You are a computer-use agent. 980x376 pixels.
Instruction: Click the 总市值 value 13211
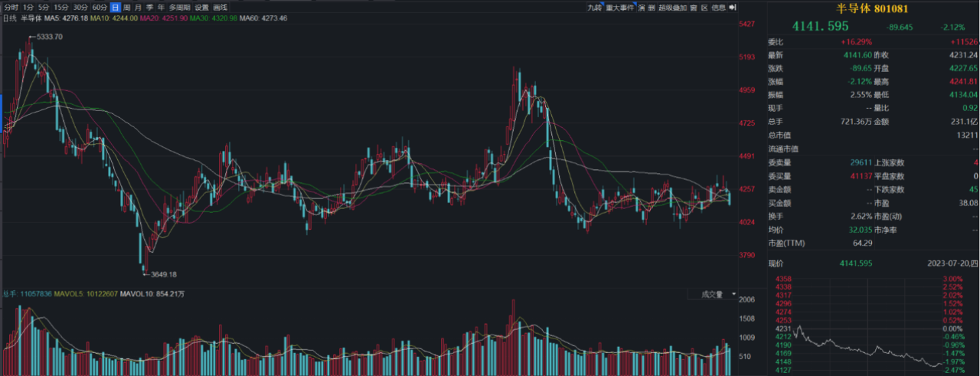click(x=966, y=135)
